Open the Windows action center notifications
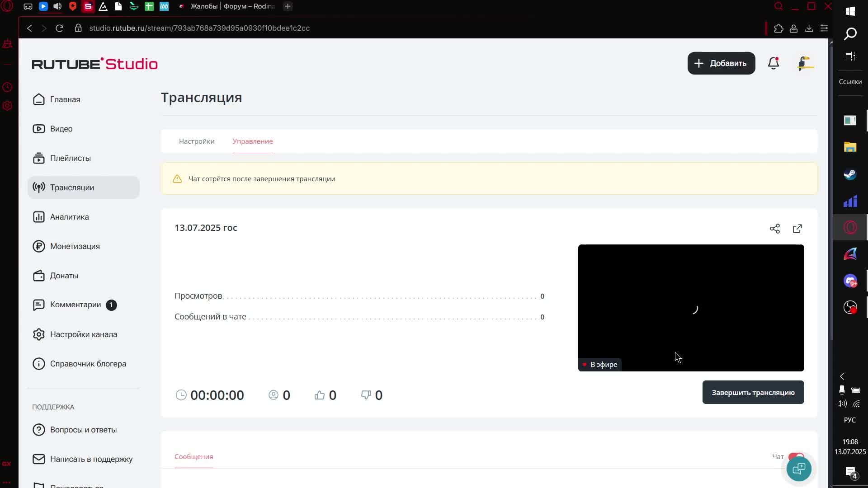Image resolution: width=868 pixels, height=488 pixels. [851, 473]
